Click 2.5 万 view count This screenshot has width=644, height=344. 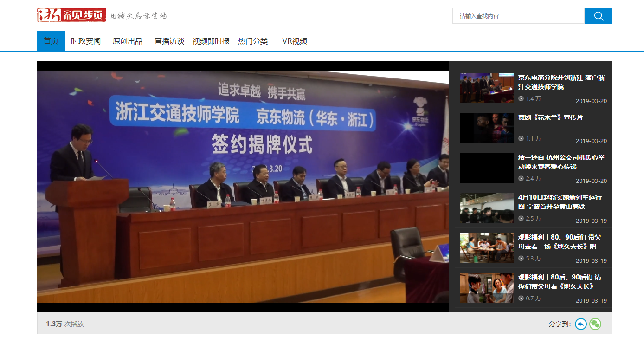click(x=533, y=218)
